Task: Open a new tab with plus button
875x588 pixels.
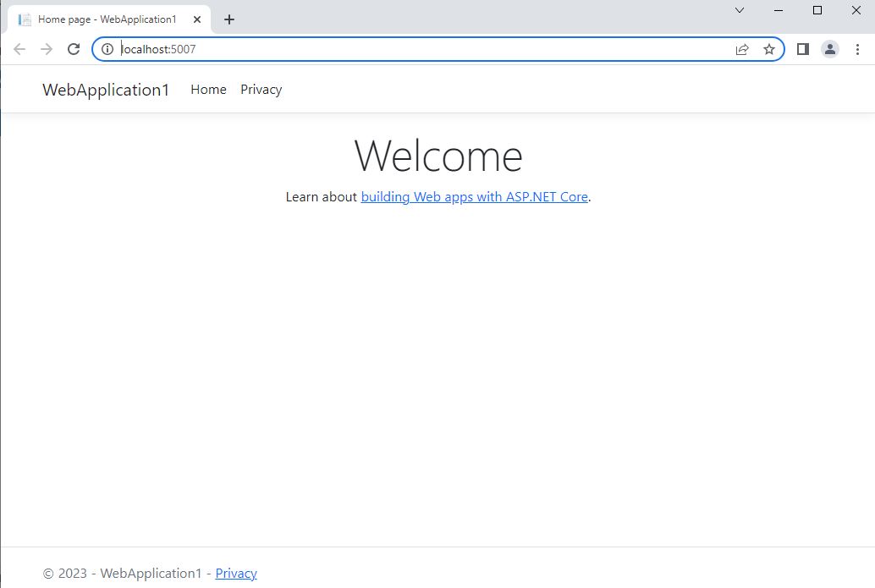Action: tap(228, 19)
